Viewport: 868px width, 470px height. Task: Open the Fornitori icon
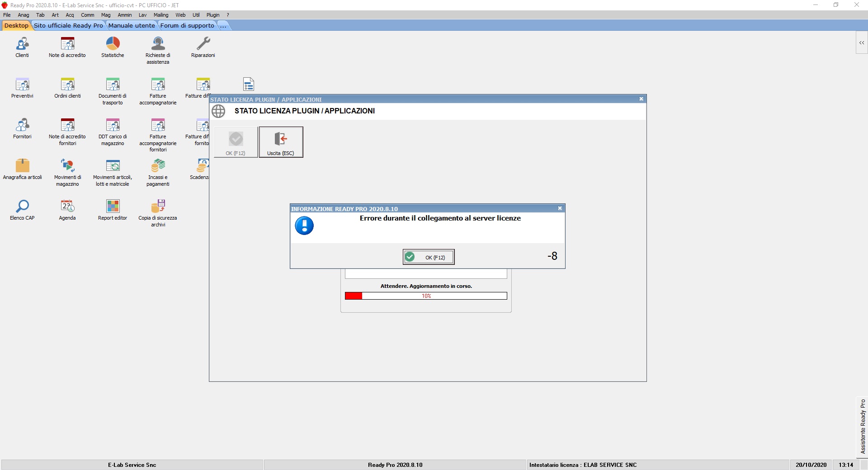click(x=22, y=128)
